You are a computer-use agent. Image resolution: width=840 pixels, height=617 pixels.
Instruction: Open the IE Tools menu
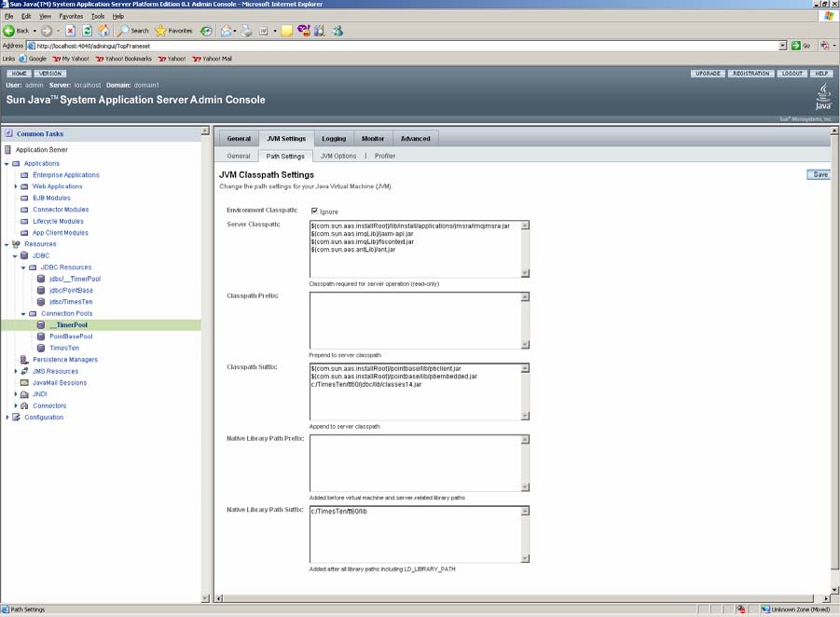point(98,17)
